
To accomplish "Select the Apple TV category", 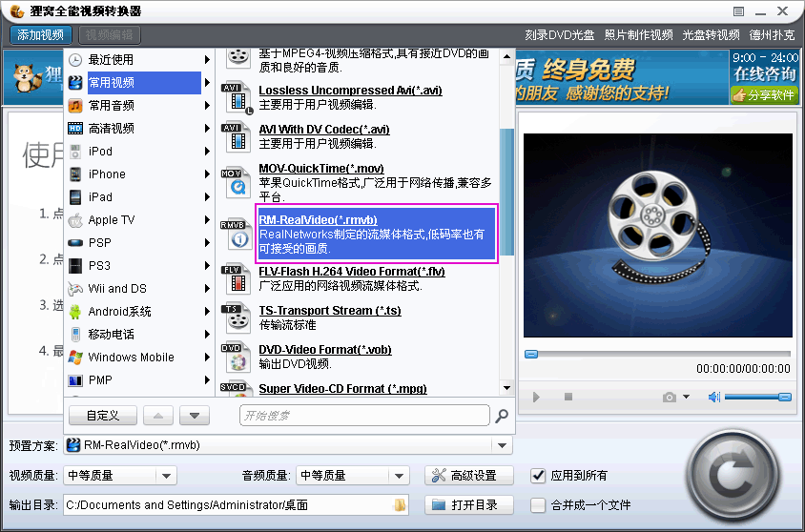I will (139, 219).
